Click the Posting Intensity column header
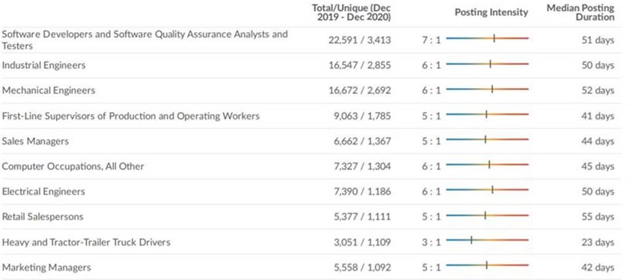Viewport: 644px width, 280px height. (x=491, y=12)
